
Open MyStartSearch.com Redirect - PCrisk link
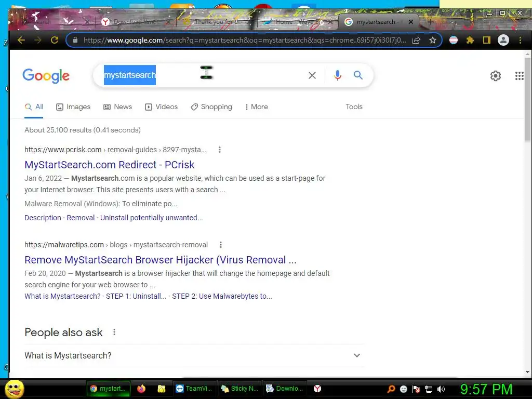tap(109, 165)
